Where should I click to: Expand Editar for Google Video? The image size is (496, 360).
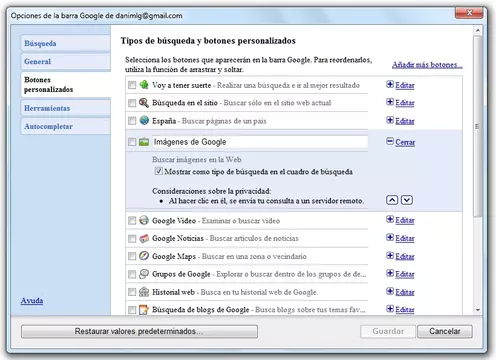400,220
